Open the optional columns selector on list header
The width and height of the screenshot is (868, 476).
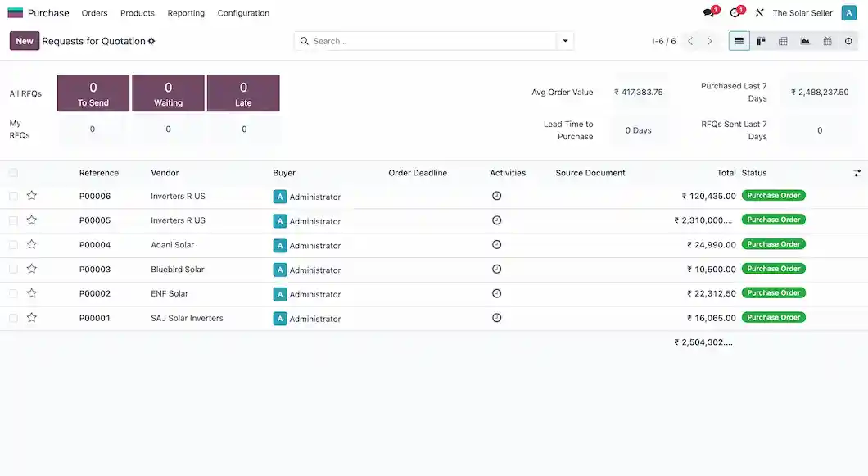[857, 173]
